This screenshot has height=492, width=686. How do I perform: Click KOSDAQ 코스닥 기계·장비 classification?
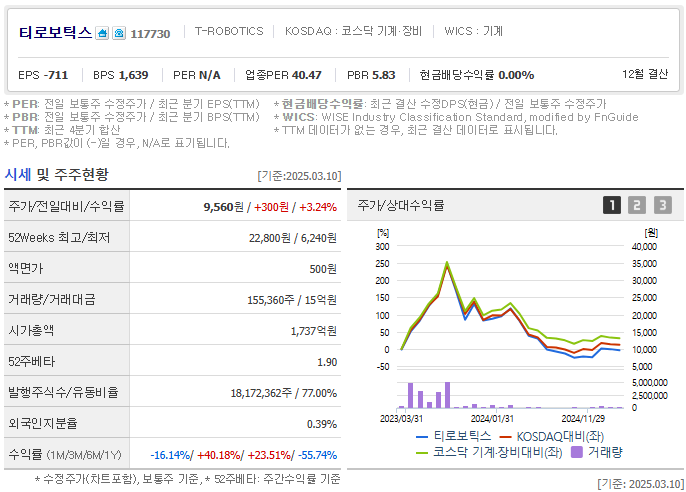pyautogui.click(x=353, y=31)
